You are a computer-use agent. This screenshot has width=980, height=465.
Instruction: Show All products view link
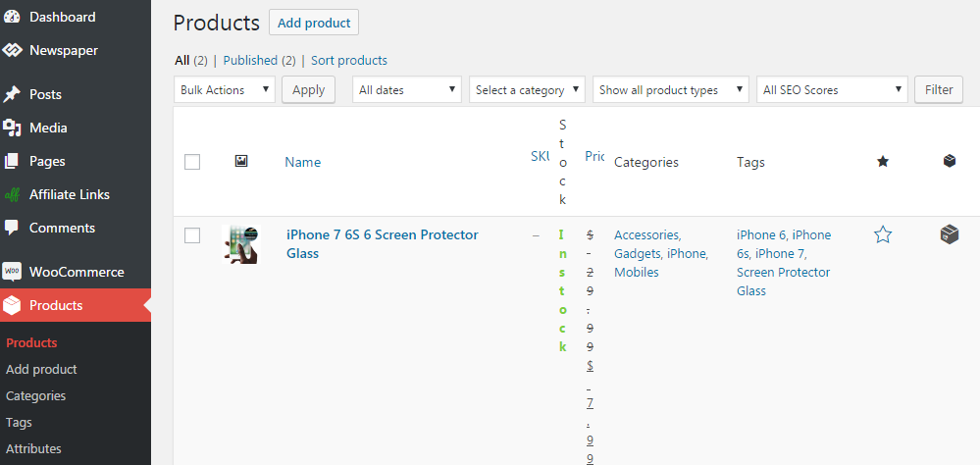click(x=181, y=61)
